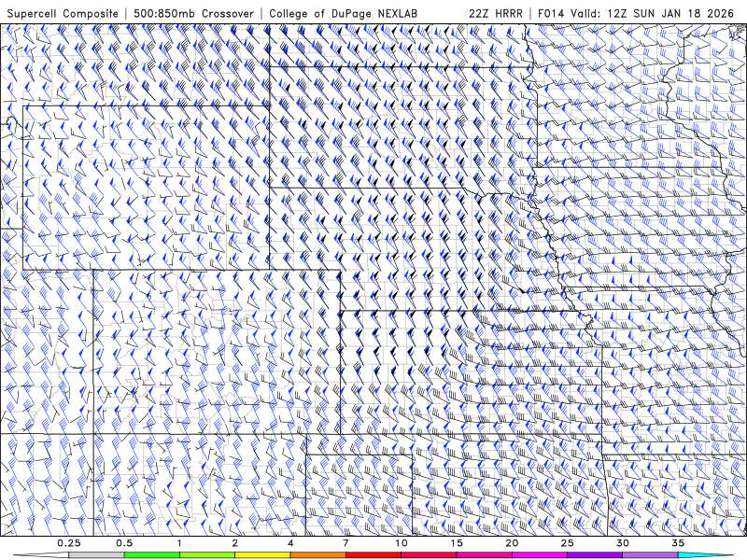The width and height of the screenshot is (747, 560).
Task: Click the legend value 4
Action: point(290,543)
